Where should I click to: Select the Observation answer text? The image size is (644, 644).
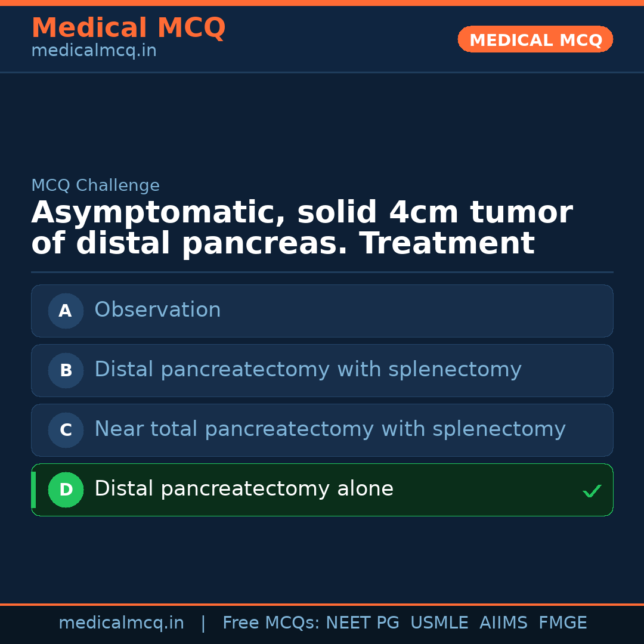(x=157, y=310)
